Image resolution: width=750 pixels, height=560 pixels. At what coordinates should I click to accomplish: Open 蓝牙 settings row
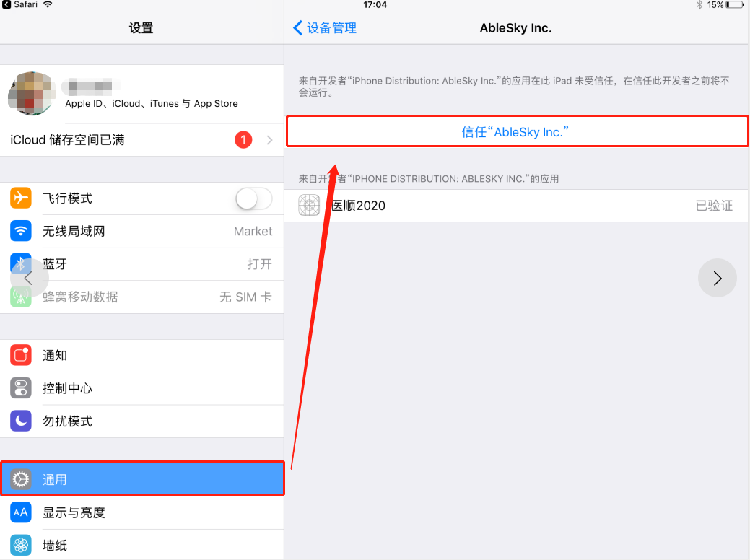coord(142,264)
